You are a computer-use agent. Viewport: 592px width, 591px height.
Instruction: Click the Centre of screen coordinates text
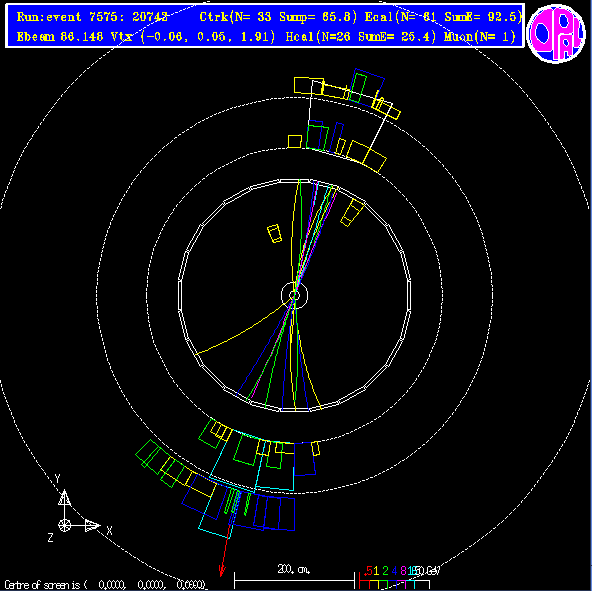coord(106,585)
